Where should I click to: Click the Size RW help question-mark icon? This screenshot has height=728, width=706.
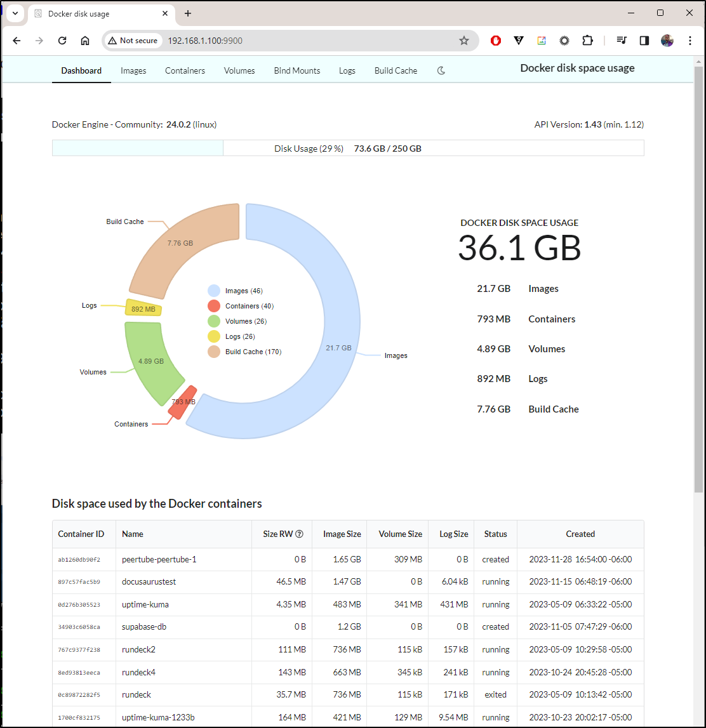300,534
